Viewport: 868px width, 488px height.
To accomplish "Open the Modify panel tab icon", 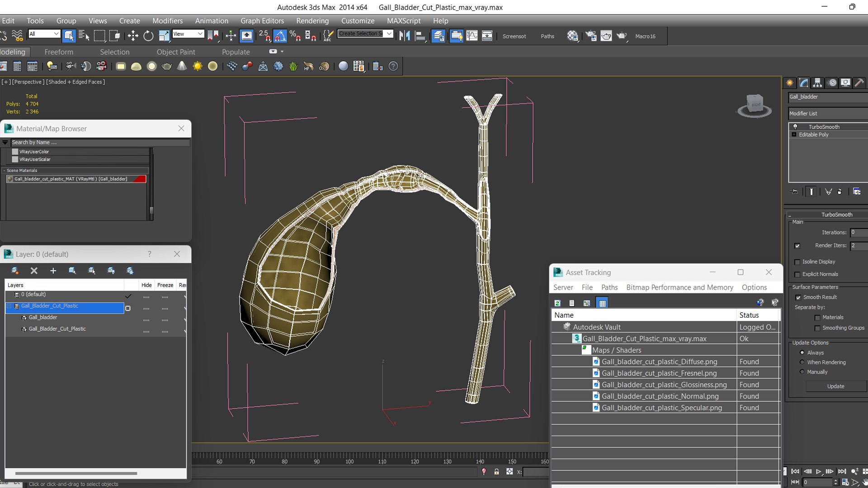I will pos(804,83).
